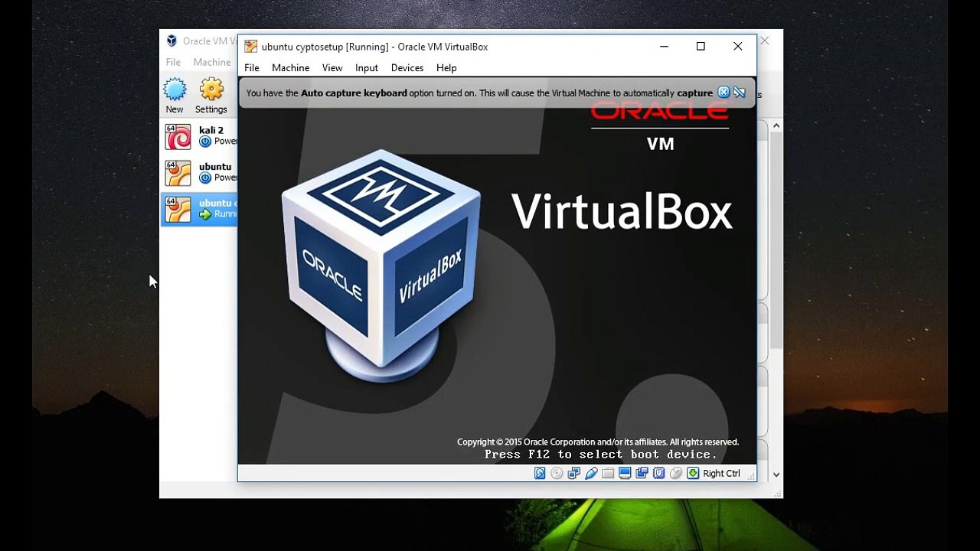Open File menu in VirtualBox Manager window
This screenshot has width=980, height=551.
[174, 62]
